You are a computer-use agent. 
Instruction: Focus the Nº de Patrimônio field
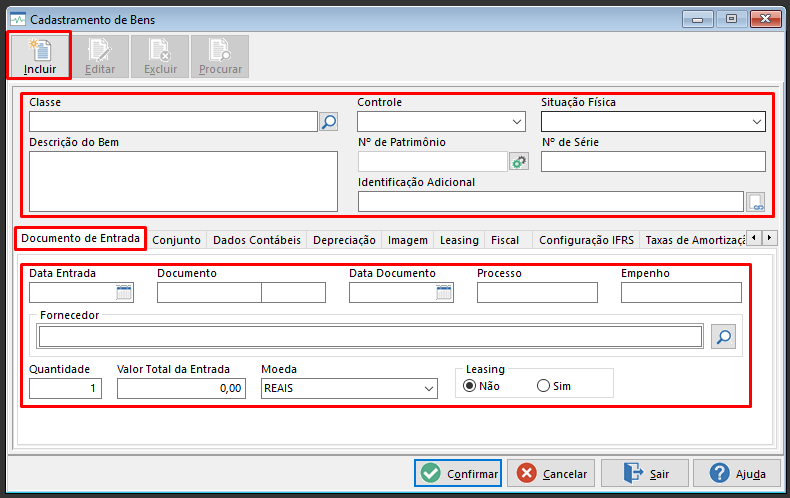[433, 162]
